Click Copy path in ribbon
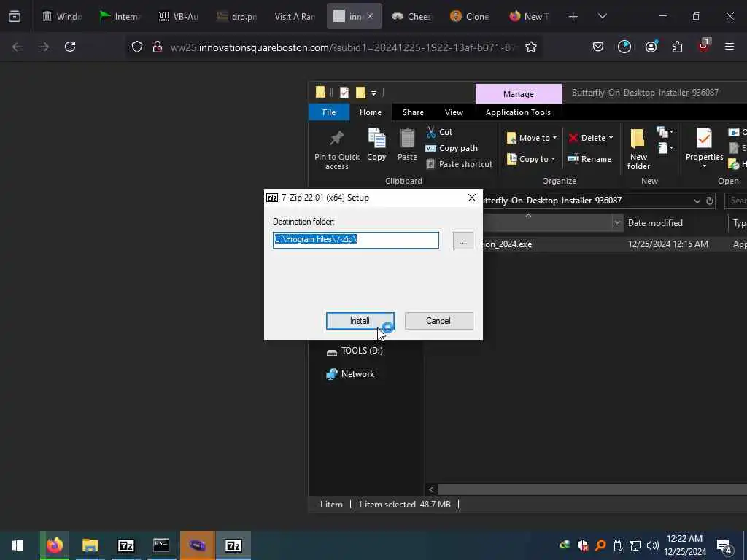This screenshot has width=747, height=560. pos(452,148)
